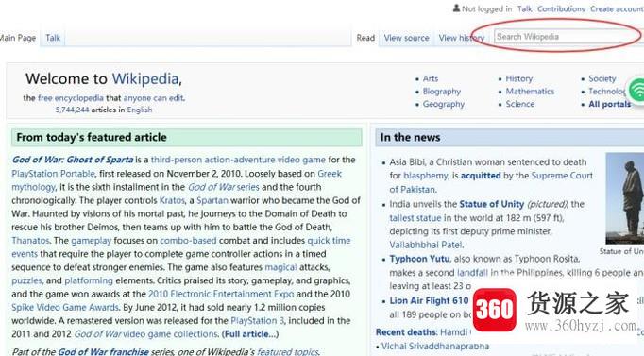The height and width of the screenshot is (356, 644).
Task: Click Create account link
Action: 617,8
